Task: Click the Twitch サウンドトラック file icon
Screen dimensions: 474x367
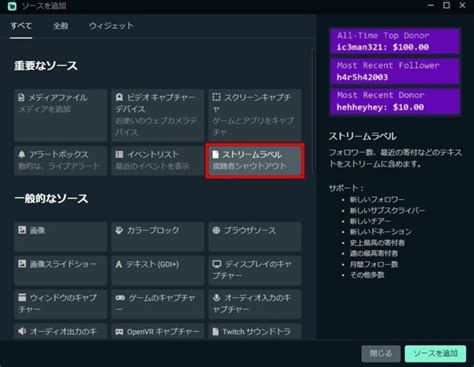Action: [216, 332]
